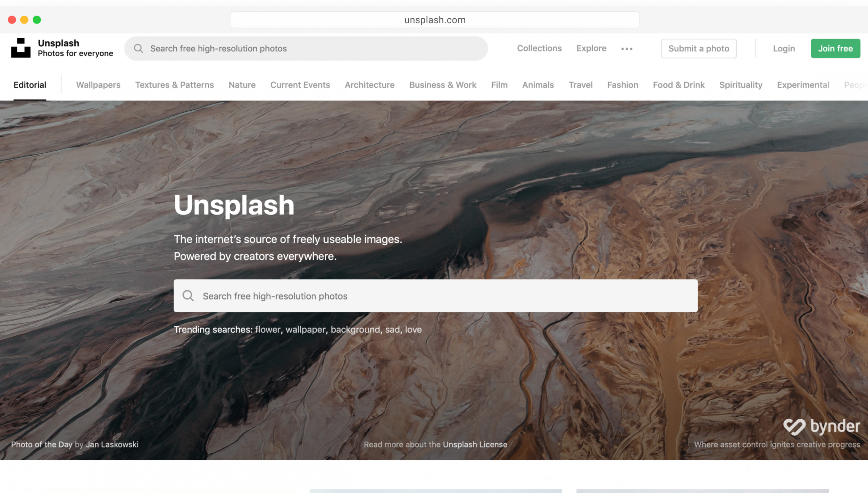Switch to the Architecture category

tap(369, 85)
